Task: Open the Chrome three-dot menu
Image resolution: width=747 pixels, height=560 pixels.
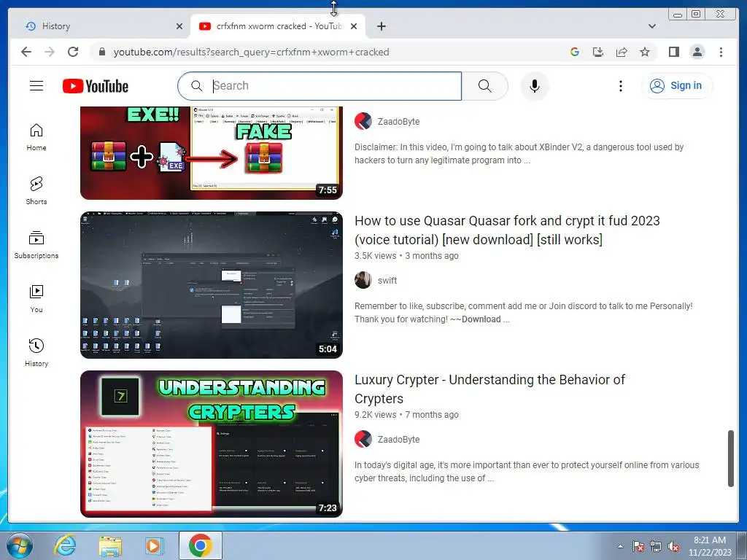Action: click(721, 52)
